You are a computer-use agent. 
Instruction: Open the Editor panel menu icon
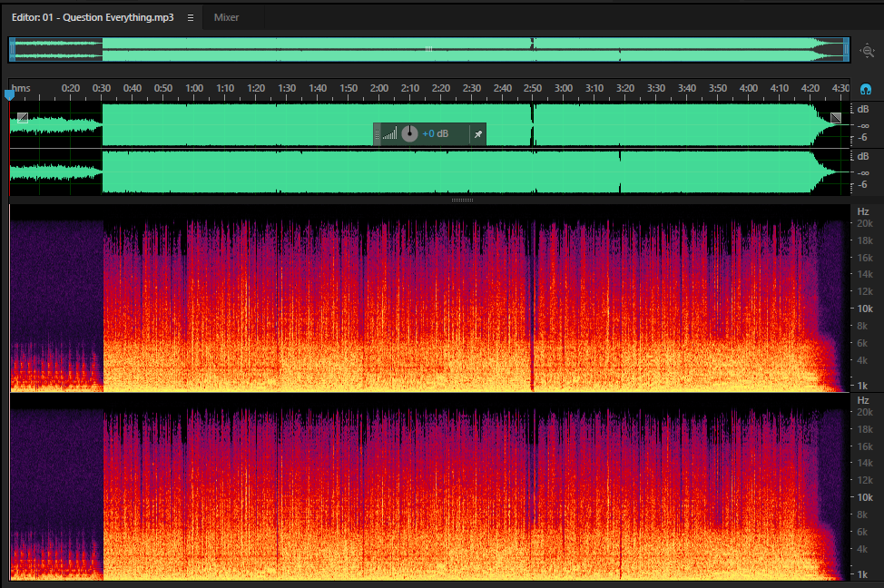pos(191,17)
